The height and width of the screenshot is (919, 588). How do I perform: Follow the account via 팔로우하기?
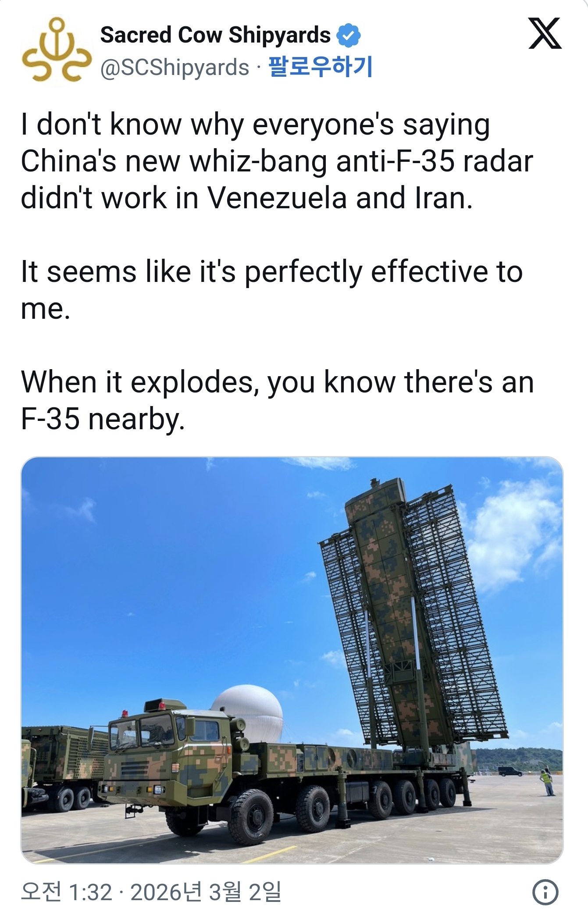pyautogui.click(x=320, y=67)
